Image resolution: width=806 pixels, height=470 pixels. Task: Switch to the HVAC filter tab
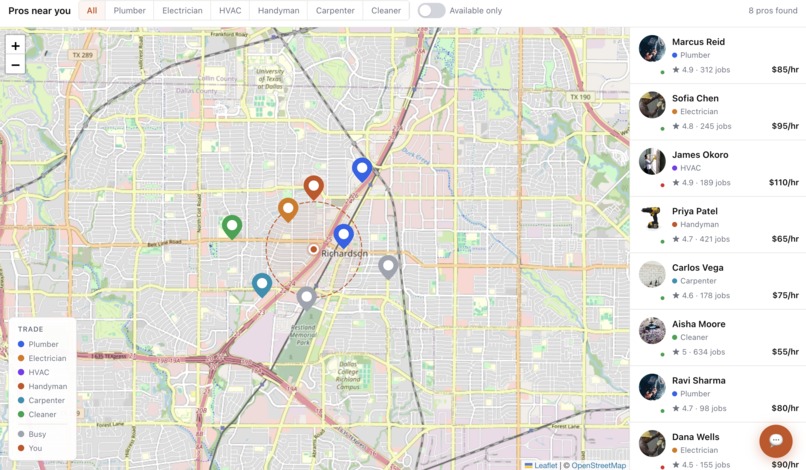coord(230,10)
